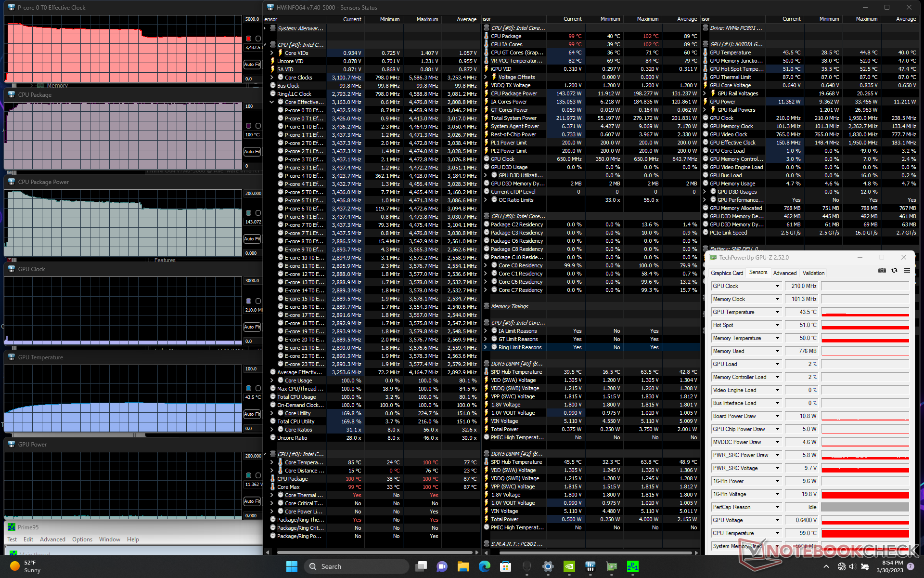Select the Sensors tab in GPU-Z
The height and width of the screenshot is (578, 924).
pyautogui.click(x=758, y=273)
